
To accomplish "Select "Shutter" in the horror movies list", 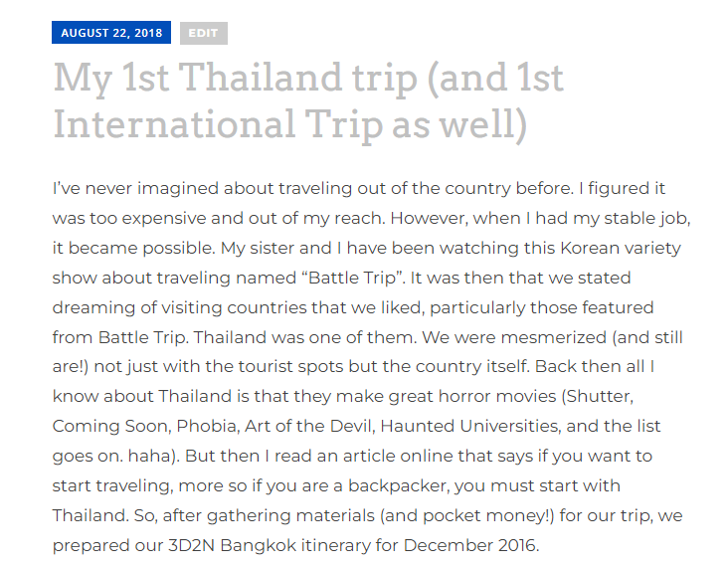I will (598, 397).
